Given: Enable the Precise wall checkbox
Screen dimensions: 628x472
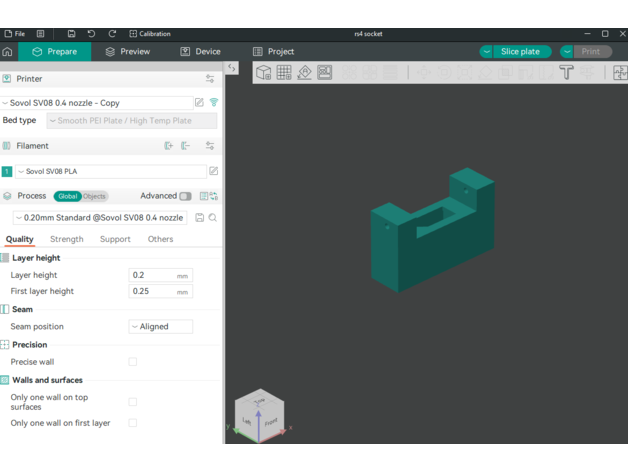Looking at the screenshot, I should point(132,362).
